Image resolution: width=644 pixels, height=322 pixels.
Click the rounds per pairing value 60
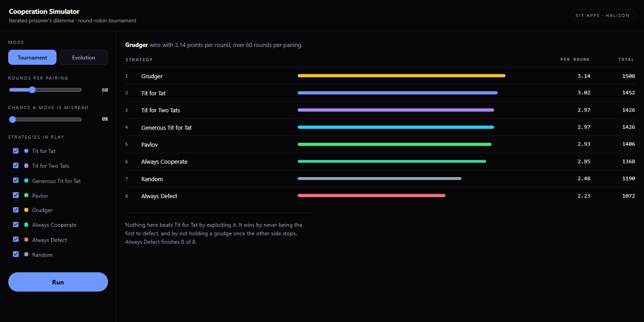click(x=105, y=90)
